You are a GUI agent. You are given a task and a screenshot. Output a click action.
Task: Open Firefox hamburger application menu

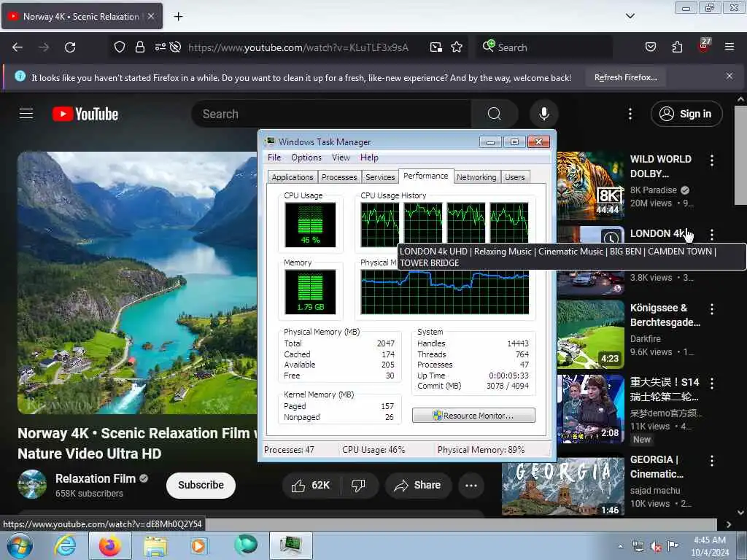click(x=729, y=47)
